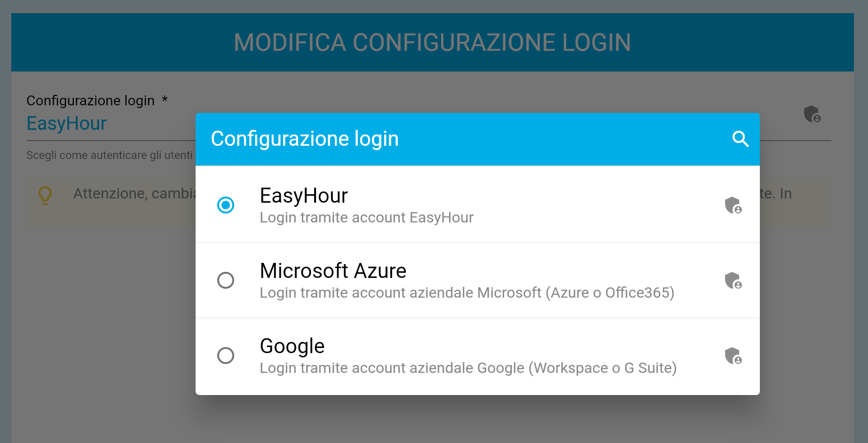Select the Microsoft Azure radio button
The image size is (868, 443).
pyautogui.click(x=226, y=280)
